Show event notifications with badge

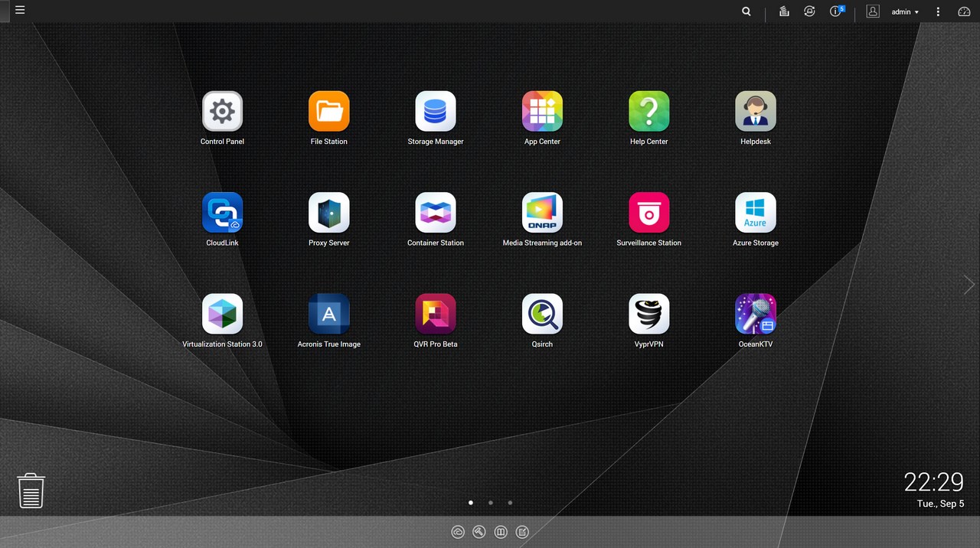point(837,11)
